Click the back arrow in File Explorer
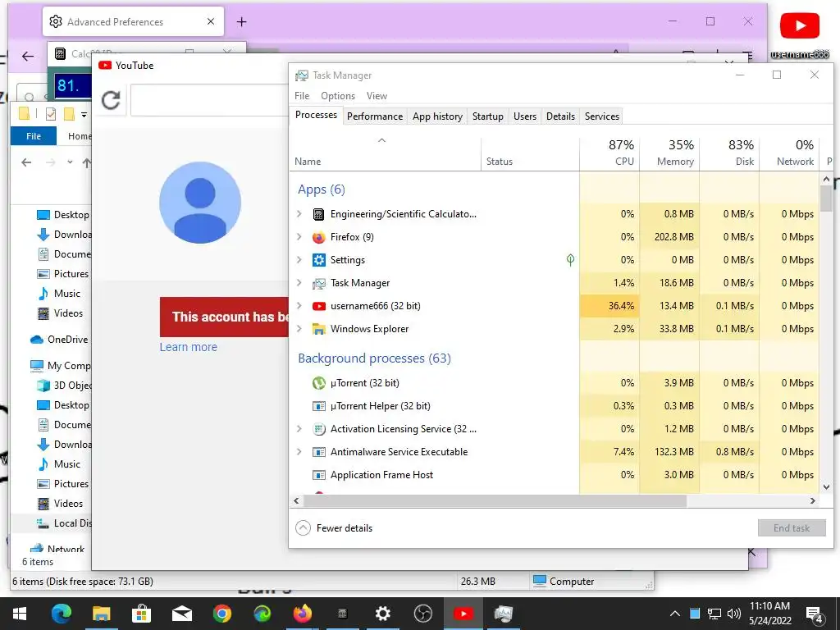The image size is (840, 630). 26,162
